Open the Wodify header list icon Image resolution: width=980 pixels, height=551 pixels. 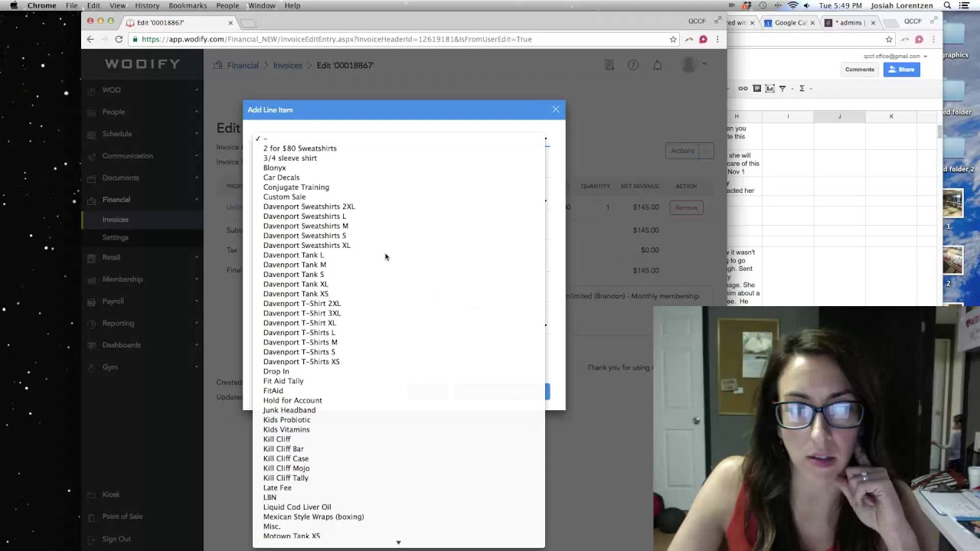[609, 65]
